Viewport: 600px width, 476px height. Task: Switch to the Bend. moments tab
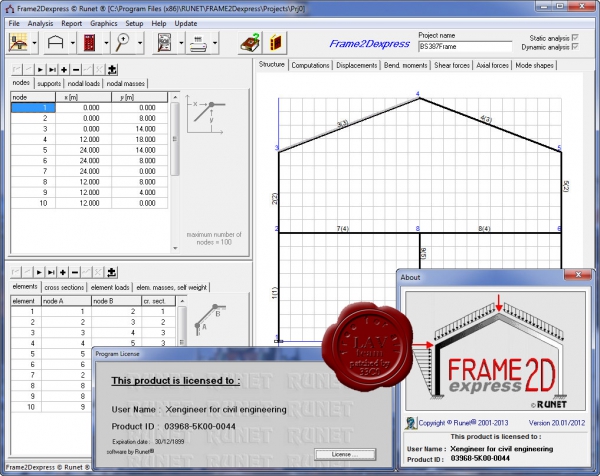(x=406, y=65)
